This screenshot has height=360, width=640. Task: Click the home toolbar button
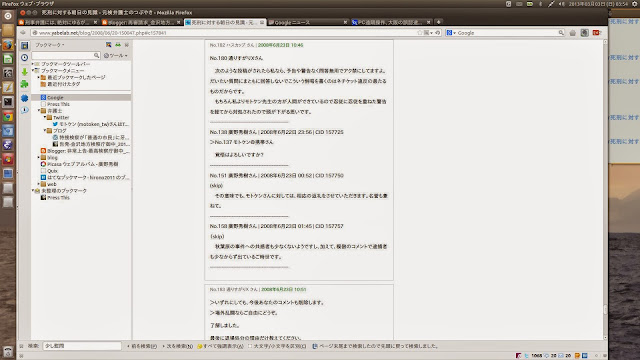[x=573, y=33]
